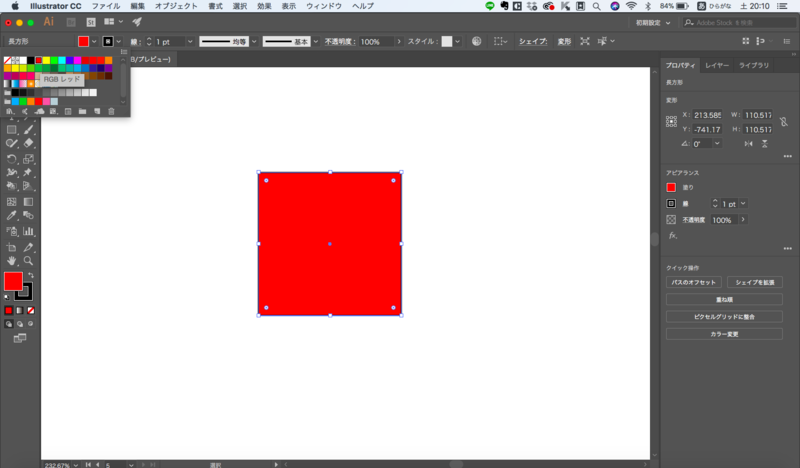Click the large red Fill box in toolbar
800x468 pixels.
[13, 281]
